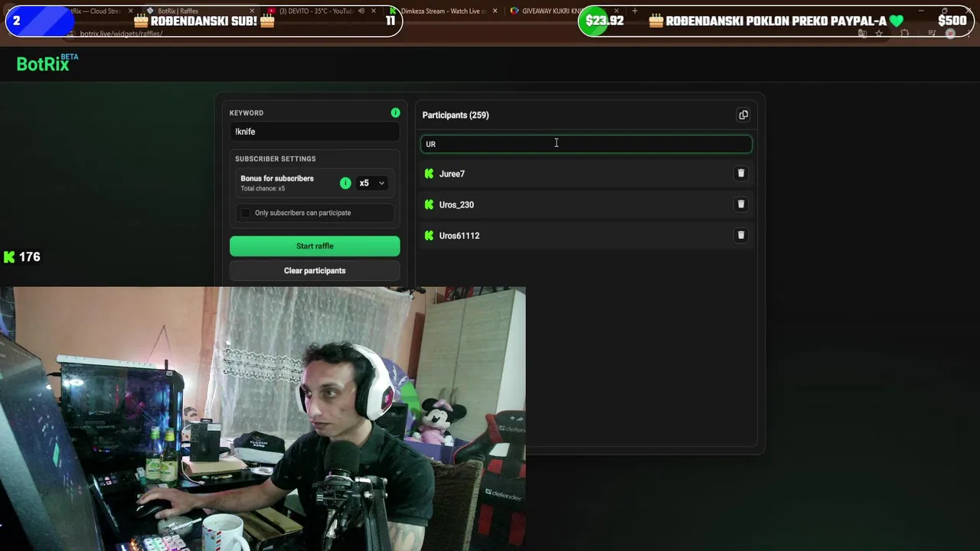Switch to the Dimkeza Stream browser tab
The width and height of the screenshot is (980, 551).
coord(443,11)
